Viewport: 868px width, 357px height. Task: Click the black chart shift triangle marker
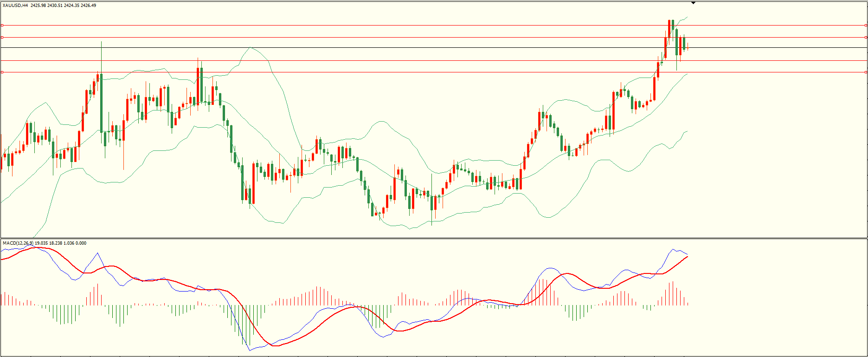click(693, 3)
